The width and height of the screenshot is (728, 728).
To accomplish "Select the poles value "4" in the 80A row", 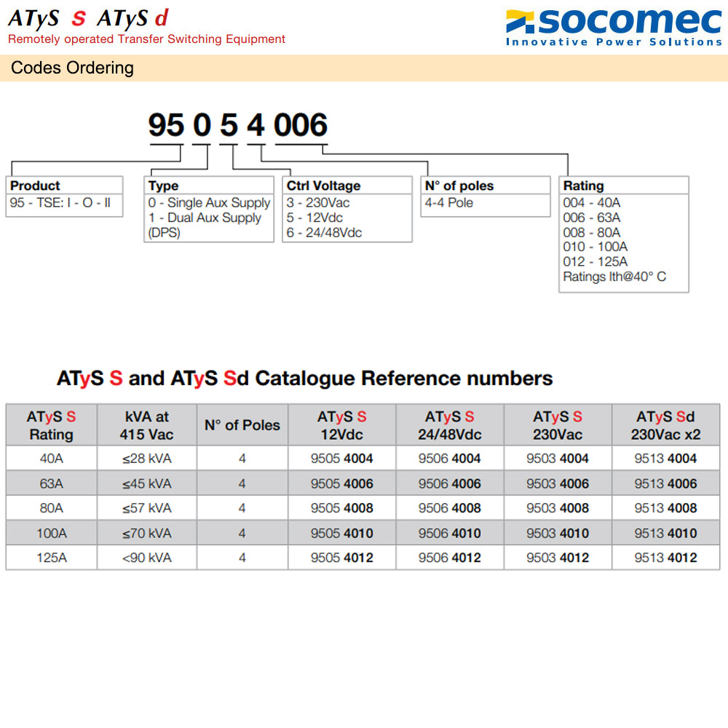I will click(x=242, y=508).
